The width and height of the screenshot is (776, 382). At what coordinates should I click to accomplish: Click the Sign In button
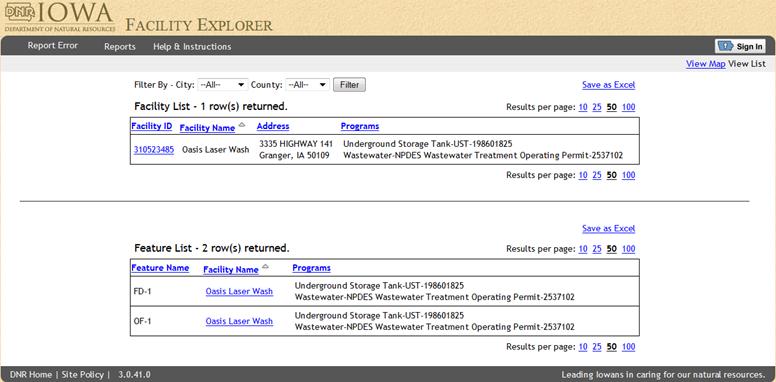[x=740, y=47]
